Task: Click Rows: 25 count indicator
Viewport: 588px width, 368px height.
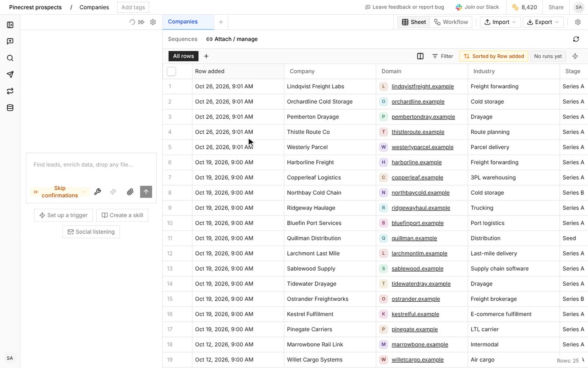Action: [x=568, y=361]
